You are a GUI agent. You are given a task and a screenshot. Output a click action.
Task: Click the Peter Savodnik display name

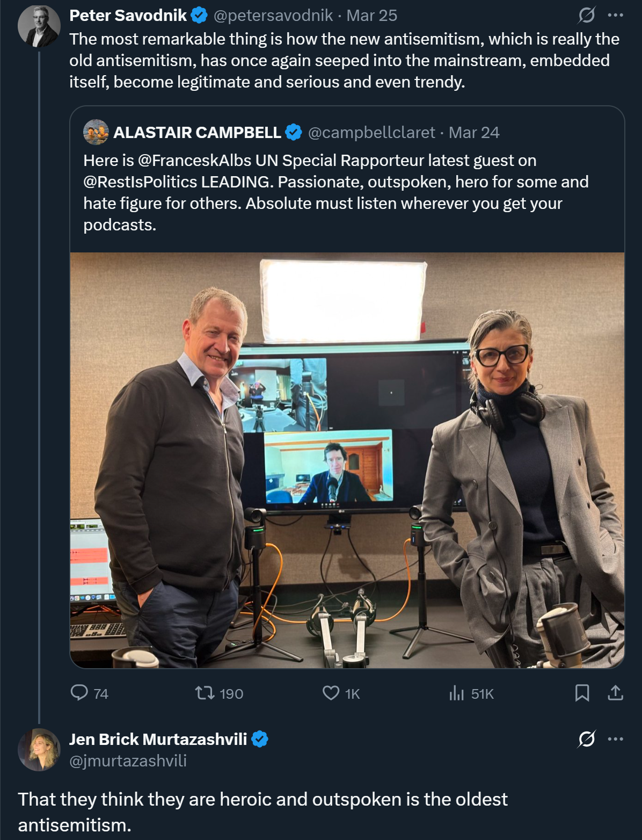[x=128, y=16]
